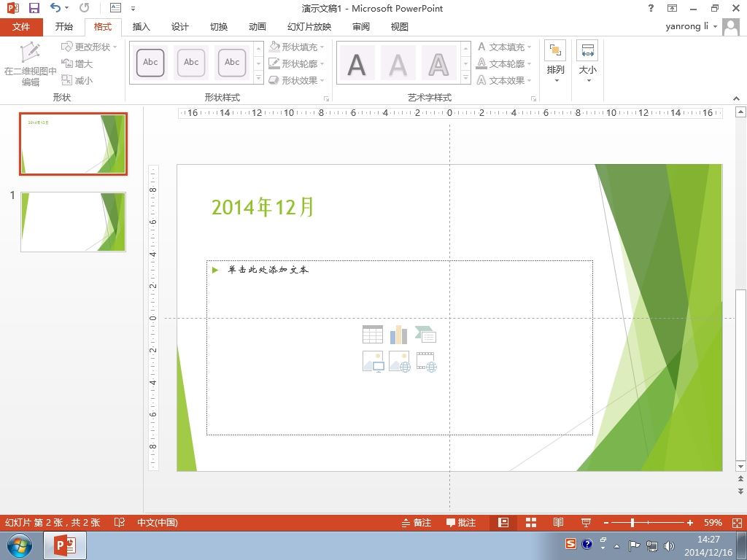Expand the 排列 arrange menu
Screen dimensions: 747x560
pos(555,62)
